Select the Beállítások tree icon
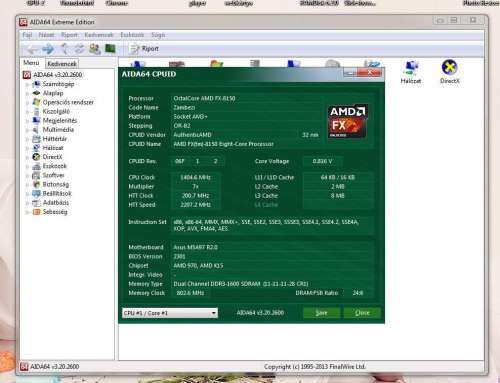500x383 pixels. pyautogui.click(x=36, y=193)
